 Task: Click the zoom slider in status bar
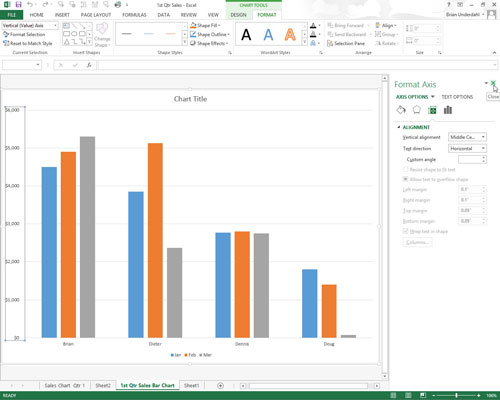click(x=456, y=395)
